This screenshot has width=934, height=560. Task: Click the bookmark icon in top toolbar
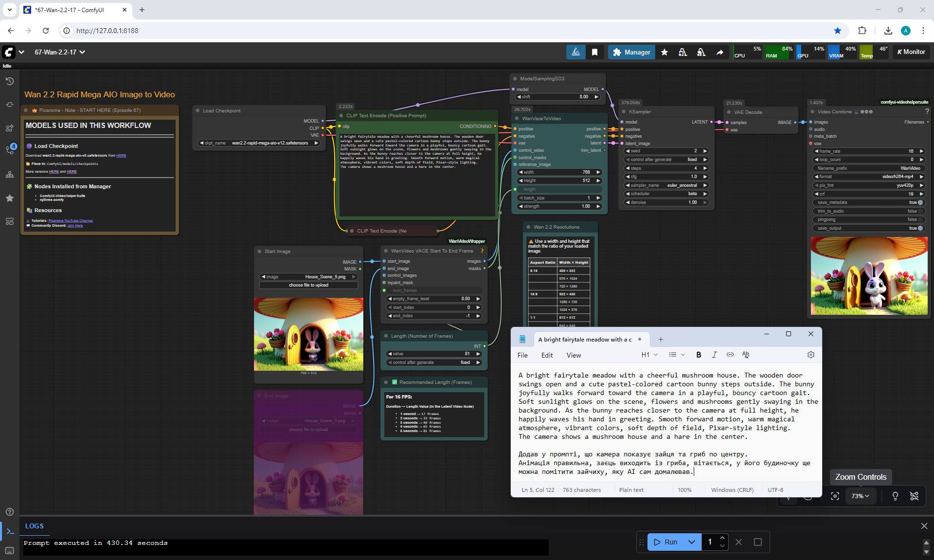click(594, 52)
